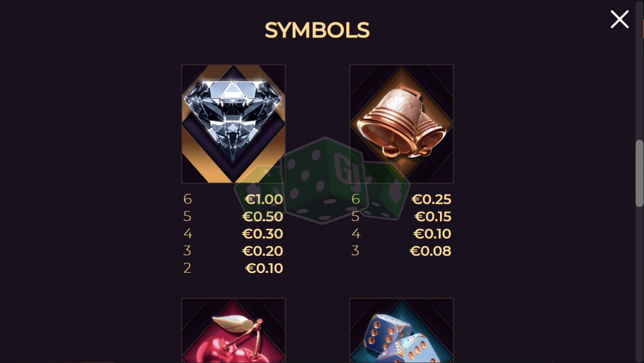Screen dimensions: 644x363
Task: Click the diamond €0.10 payout value
Action: [x=264, y=268]
